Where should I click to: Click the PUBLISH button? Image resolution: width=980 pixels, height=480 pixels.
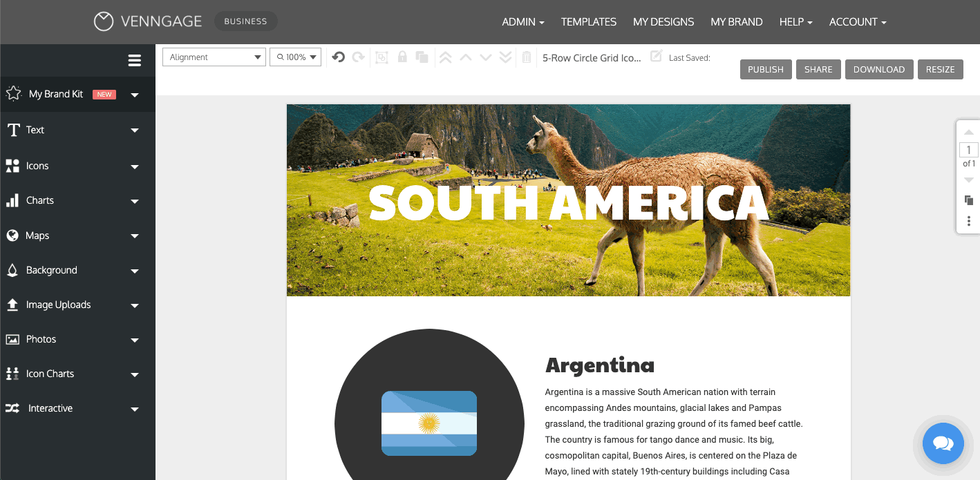[x=766, y=69]
